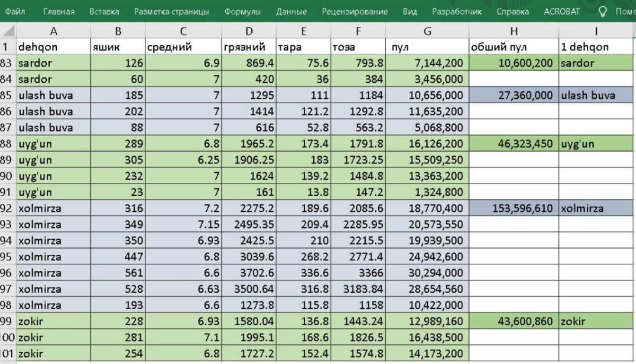The height and width of the screenshot is (364, 636).
Task: Open the Разработчик tab
Action: pos(457,11)
